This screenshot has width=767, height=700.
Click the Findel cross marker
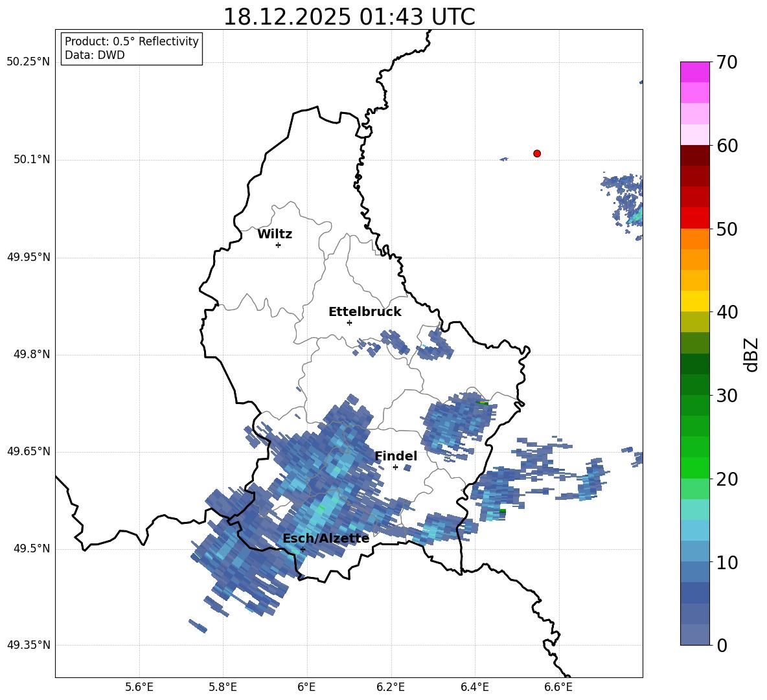pos(395,468)
